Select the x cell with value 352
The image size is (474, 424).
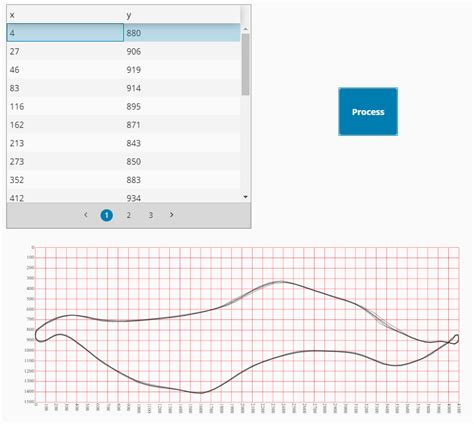[x=65, y=180]
